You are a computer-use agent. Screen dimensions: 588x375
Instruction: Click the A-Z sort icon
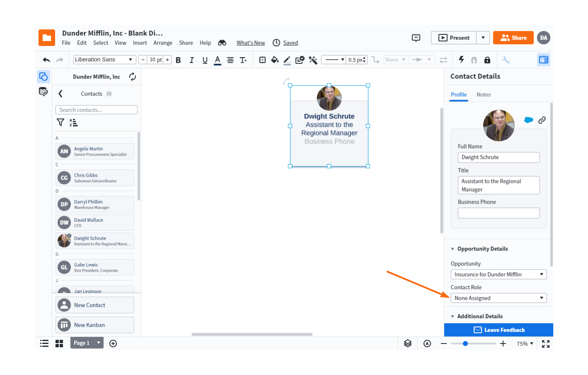(74, 122)
